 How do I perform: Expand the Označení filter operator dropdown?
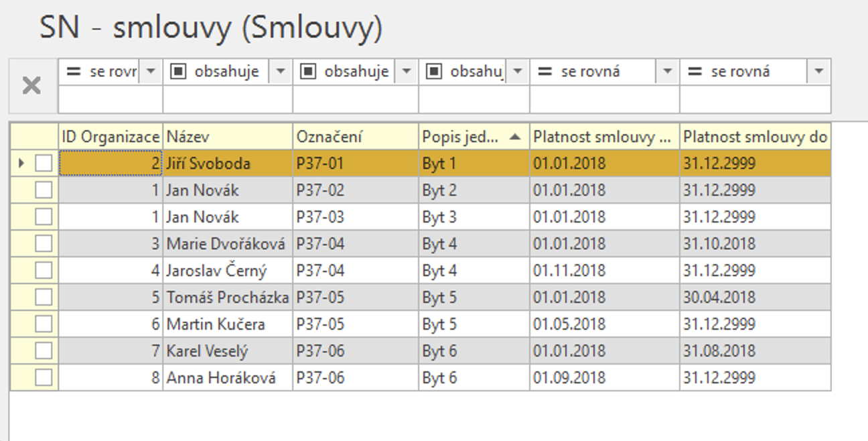click(406, 71)
